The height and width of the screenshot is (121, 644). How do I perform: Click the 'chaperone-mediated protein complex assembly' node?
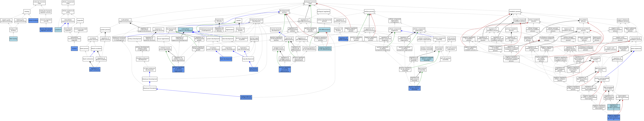click(x=426, y=59)
